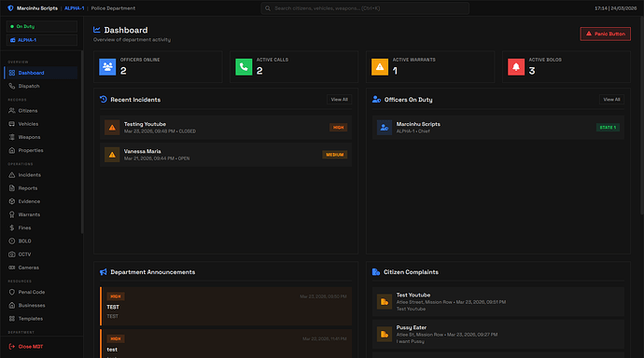Image resolution: width=644 pixels, height=358 pixels.
Task: Open the Vanessa Maria incident row
Action: point(226,155)
